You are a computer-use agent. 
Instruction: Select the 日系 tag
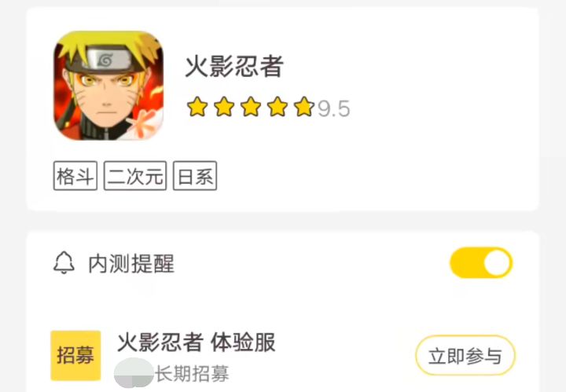click(x=195, y=176)
